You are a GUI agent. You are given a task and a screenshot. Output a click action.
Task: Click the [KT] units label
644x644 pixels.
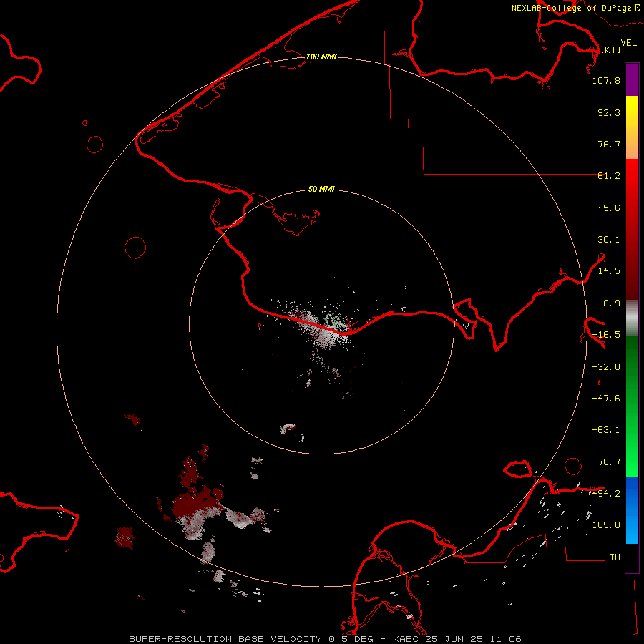pos(611,49)
